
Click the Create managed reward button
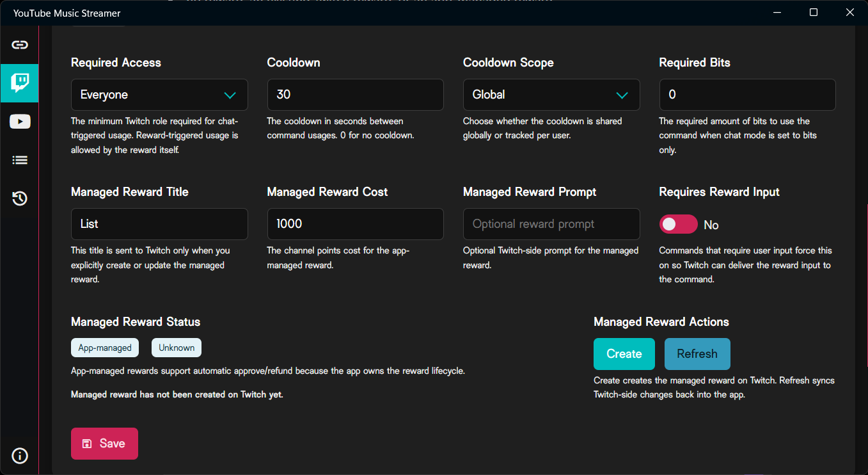[x=624, y=354]
